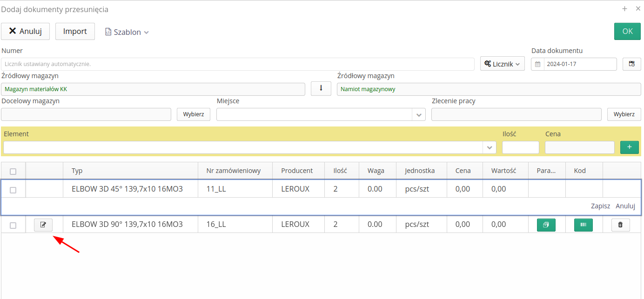Sort by the Typ column header
644x299 pixels.
coord(77,171)
